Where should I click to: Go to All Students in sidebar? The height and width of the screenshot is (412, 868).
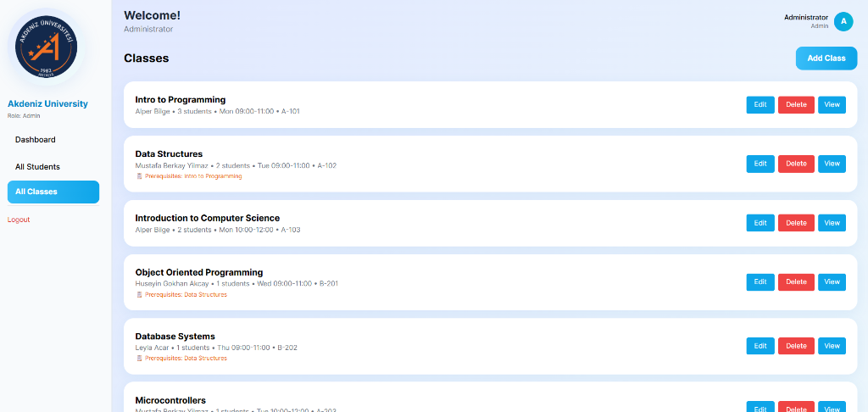tap(38, 167)
